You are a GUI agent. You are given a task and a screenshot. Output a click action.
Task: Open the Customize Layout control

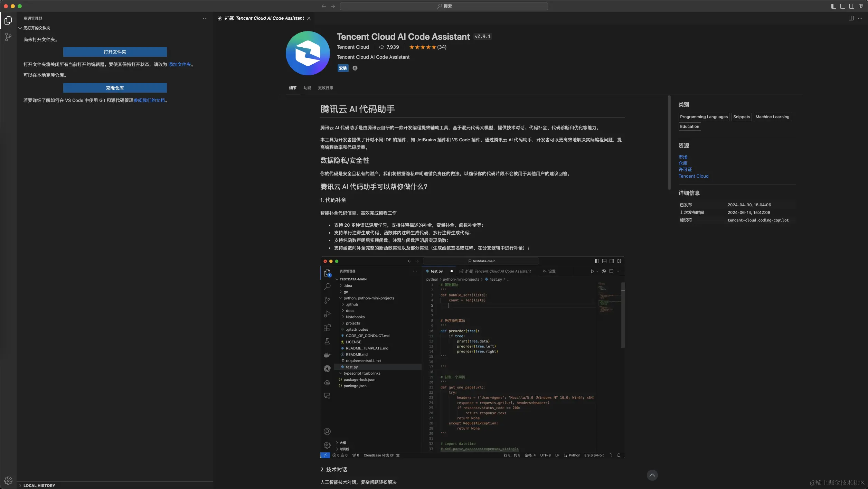pyautogui.click(x=861, y=6)
